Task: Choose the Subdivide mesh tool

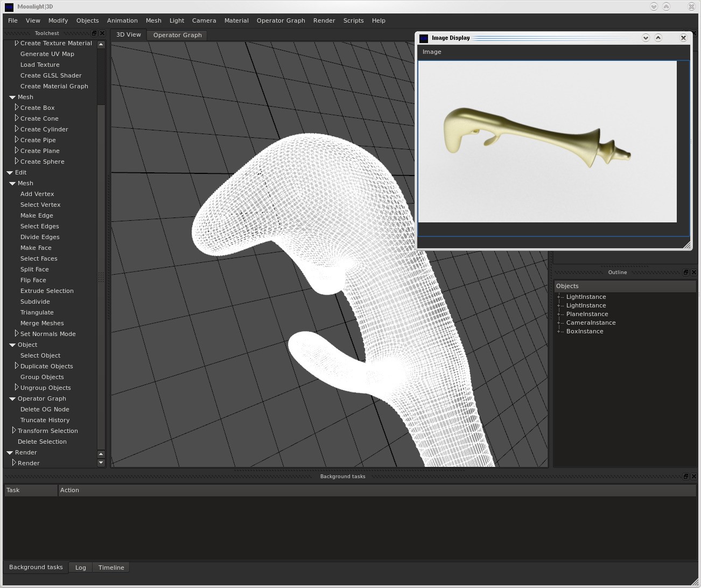Action: point(35,302)
